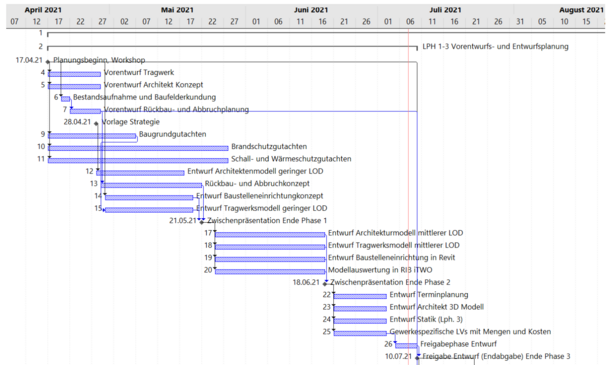Click the Planungsbeginn Workshop milestone diamond
Viewport: 610px width, 365px height.
coord(48,61)
